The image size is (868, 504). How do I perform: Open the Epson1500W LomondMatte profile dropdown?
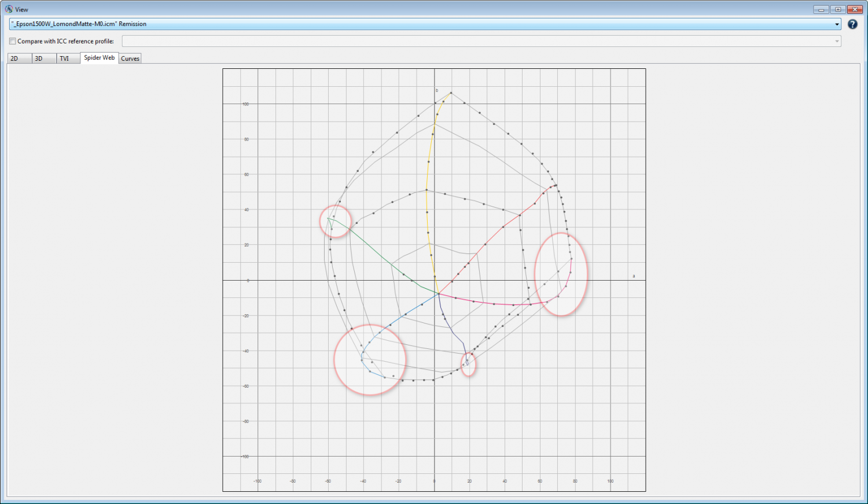425,24
